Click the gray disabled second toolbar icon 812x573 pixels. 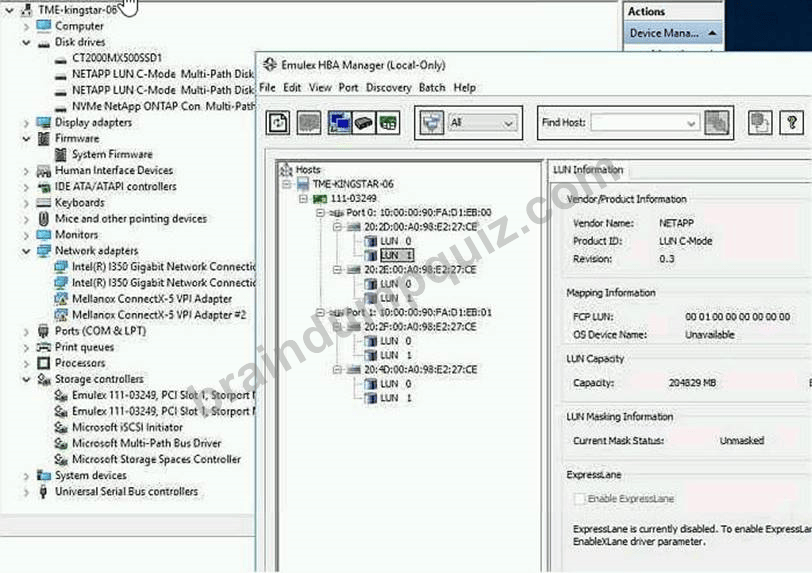(309, 123)
